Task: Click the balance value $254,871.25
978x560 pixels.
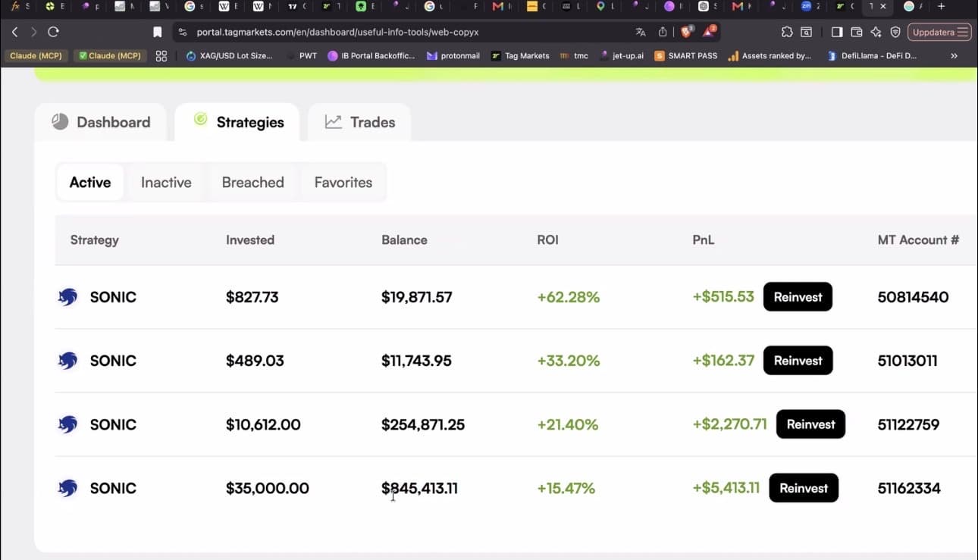Action: coord(423,424)
